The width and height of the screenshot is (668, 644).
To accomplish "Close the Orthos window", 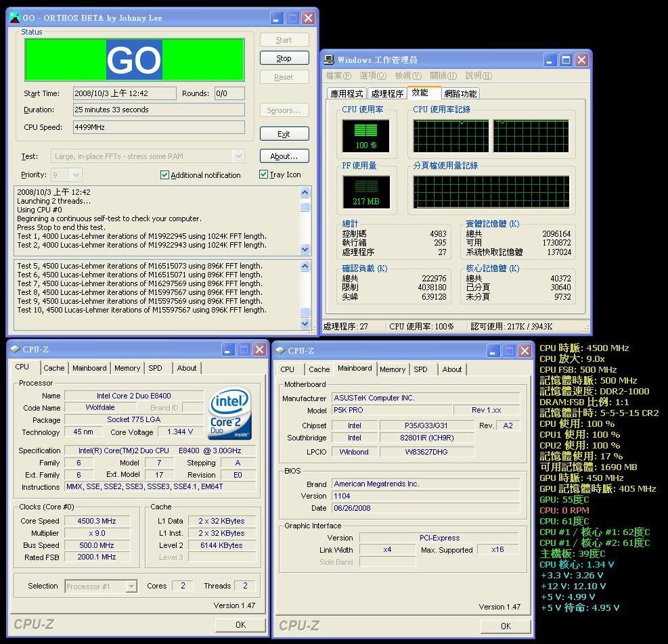I will coord(308,18).
